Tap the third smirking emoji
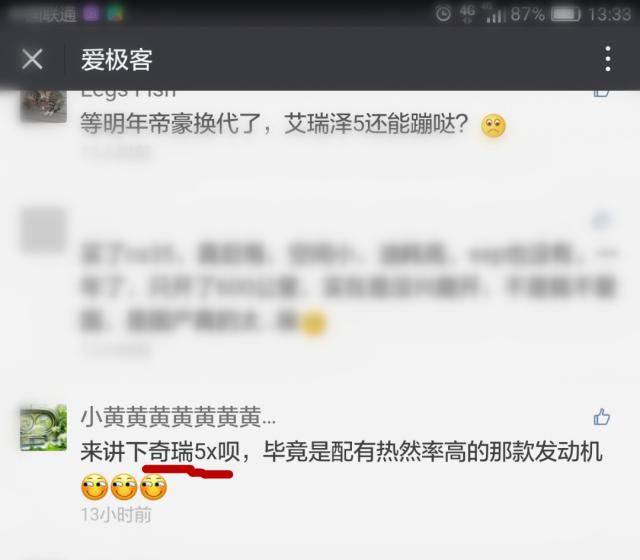Image resolution: width=640 pixels, height=560 pixels. tap(153, 487)
